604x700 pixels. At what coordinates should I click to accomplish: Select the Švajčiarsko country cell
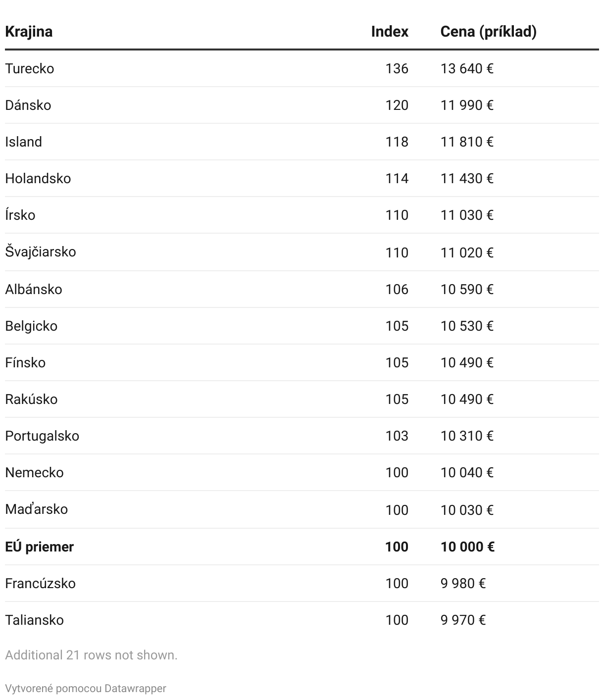click(x=41, y=251)
